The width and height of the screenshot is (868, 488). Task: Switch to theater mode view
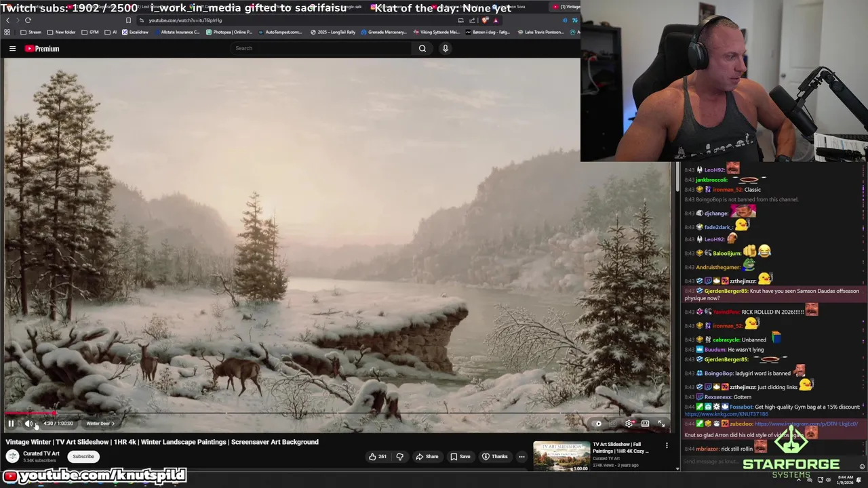click(x=645, y=424)
